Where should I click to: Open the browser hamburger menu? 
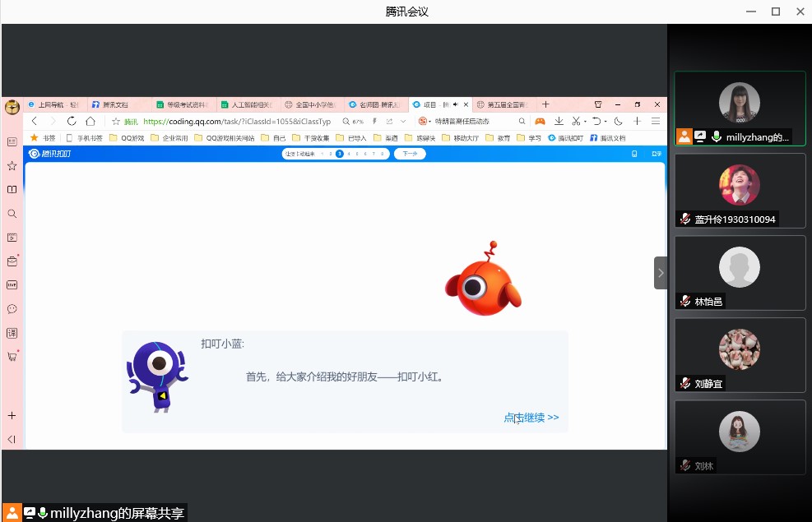tap(656, 121)
